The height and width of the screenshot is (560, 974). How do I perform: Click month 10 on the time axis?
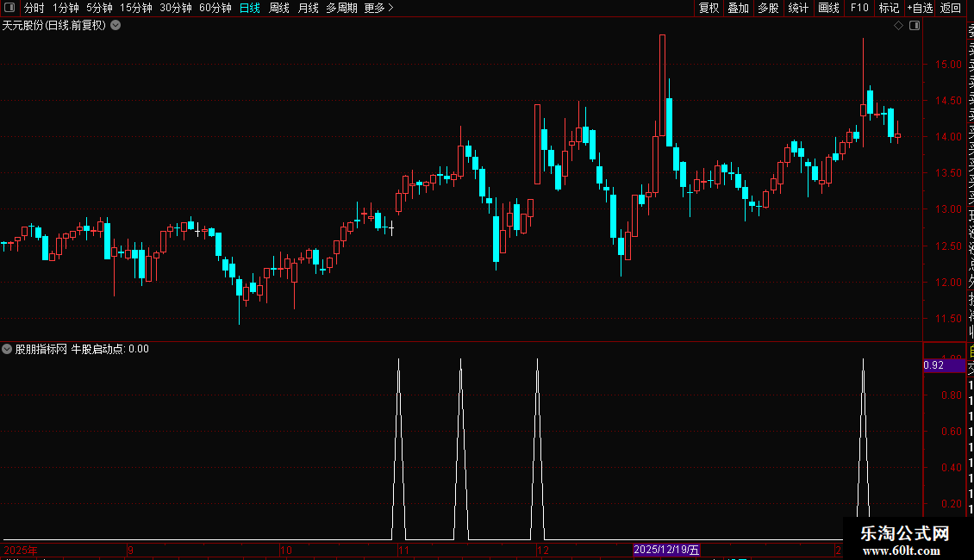[x=286, y=550]
